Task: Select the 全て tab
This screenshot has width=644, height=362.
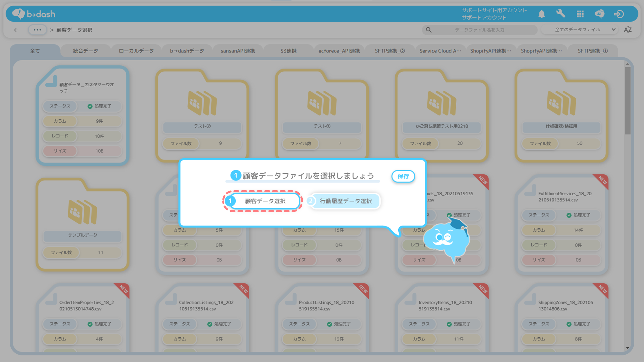Action: (x=35, y=51)
